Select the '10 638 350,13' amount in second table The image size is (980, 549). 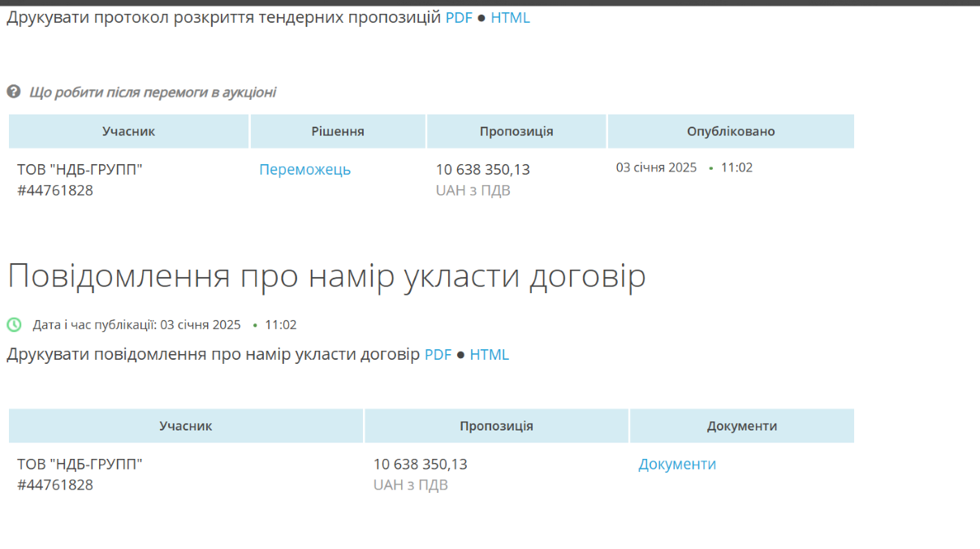pyautogui.click(x=421, y=465)
